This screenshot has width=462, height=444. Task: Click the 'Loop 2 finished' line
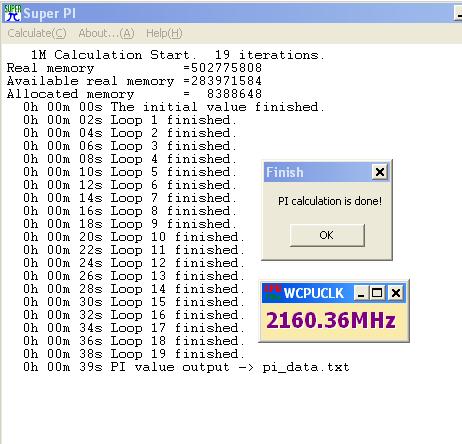130,133
